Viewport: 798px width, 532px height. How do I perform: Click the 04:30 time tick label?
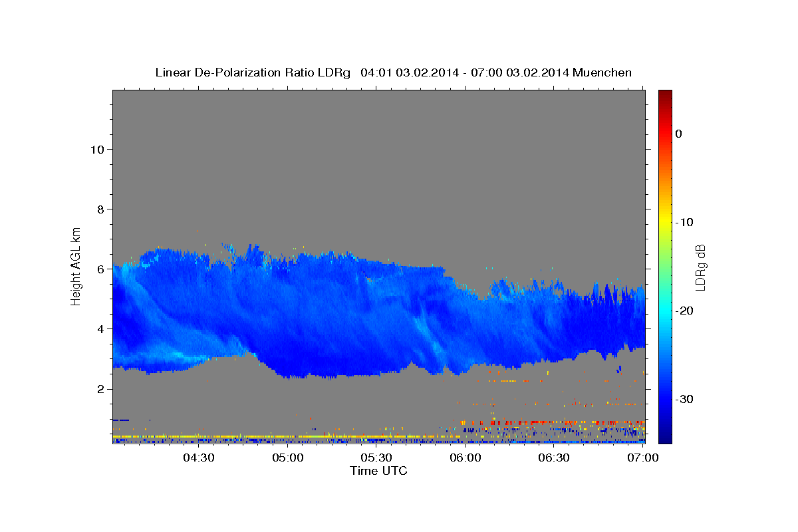(x=199, y=458)
